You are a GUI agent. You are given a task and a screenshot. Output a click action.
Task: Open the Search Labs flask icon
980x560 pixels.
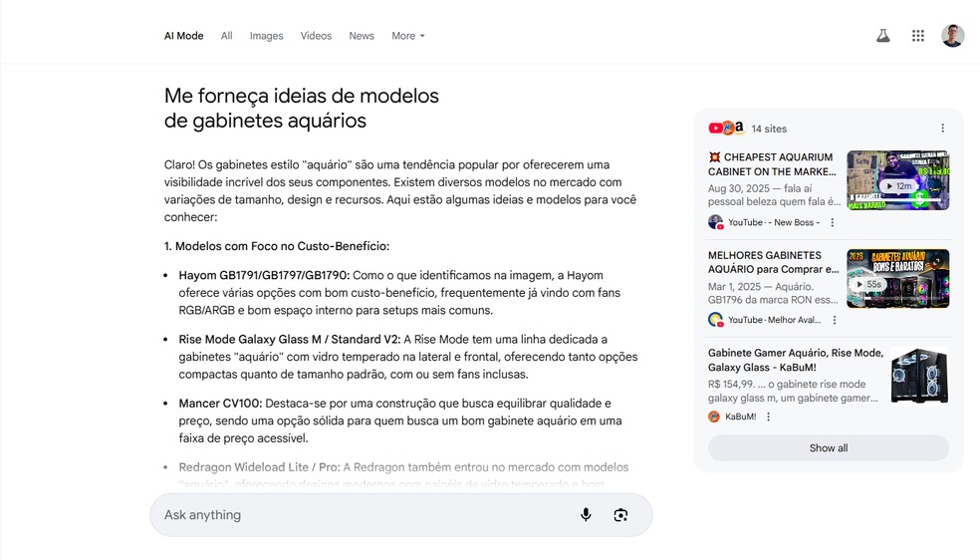click(882, 36)
